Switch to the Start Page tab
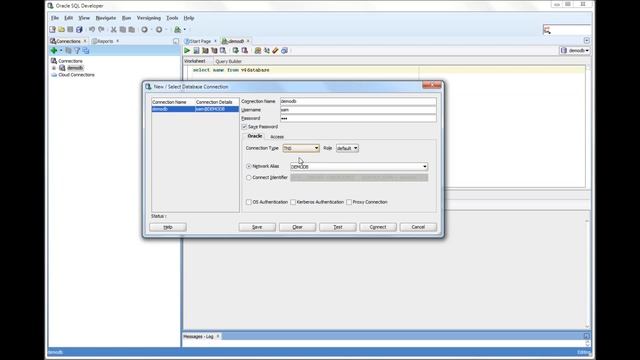The width and height of the screenshot is (640, 360). click(200, 41)
